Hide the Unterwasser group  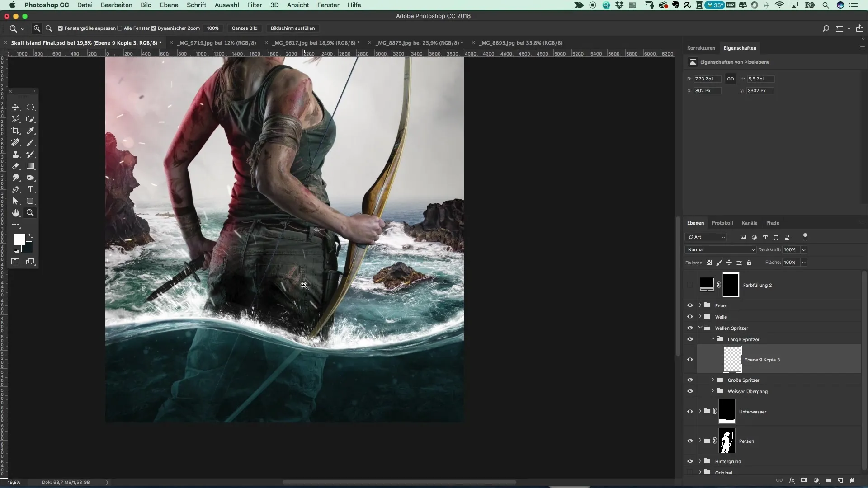click(690, 412)
